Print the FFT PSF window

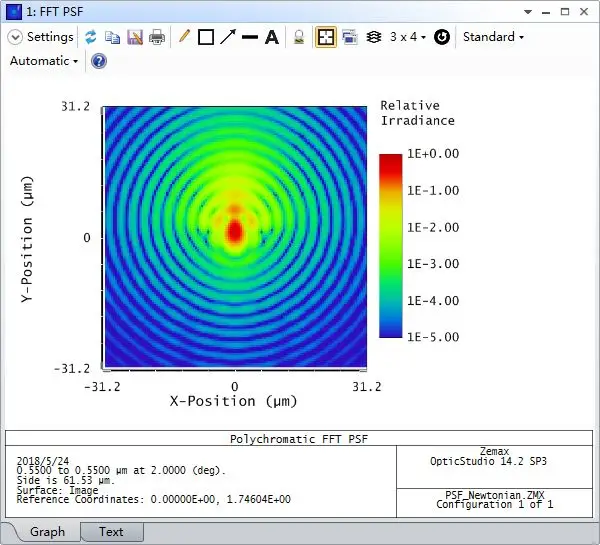click(x=157, y=37)
